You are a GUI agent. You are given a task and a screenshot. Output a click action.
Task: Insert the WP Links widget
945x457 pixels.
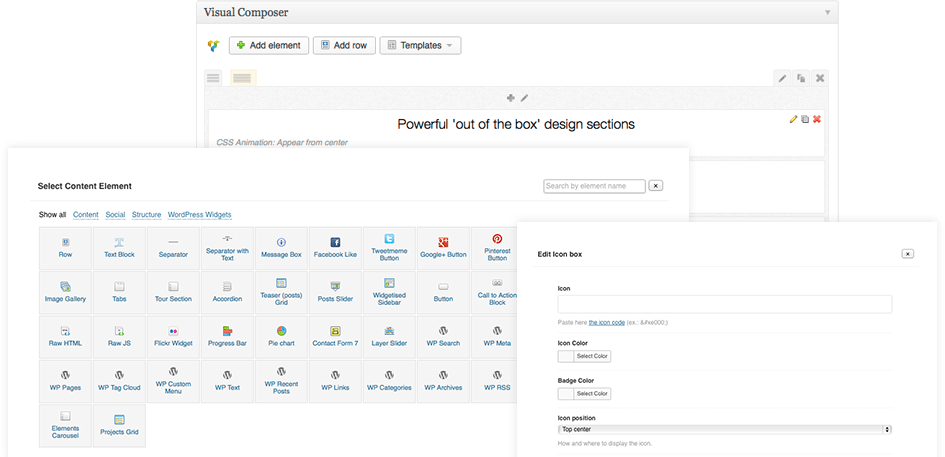pos(335,382)
